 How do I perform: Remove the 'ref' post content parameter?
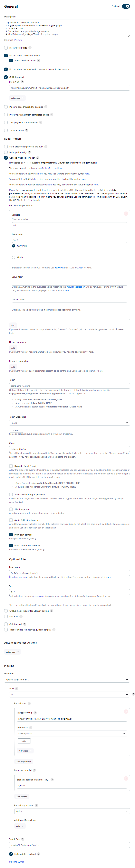pyautogui.click(x=126, y=214)
